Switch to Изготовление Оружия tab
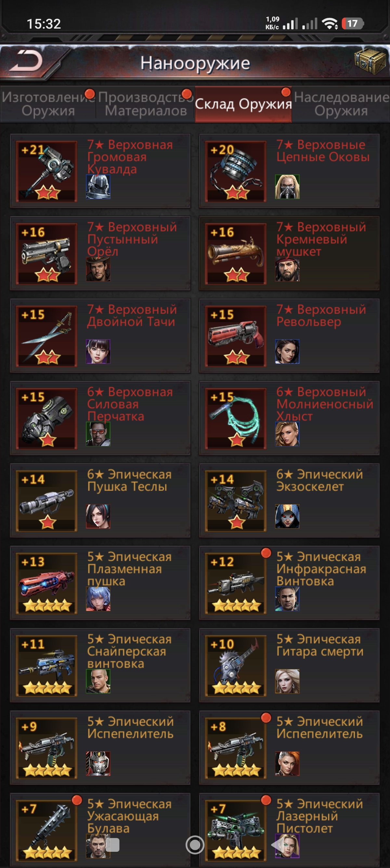 tap(48, 104)
